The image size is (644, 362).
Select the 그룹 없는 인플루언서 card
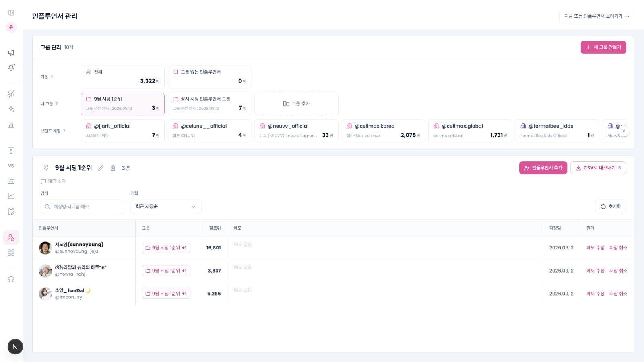(209, 76)
